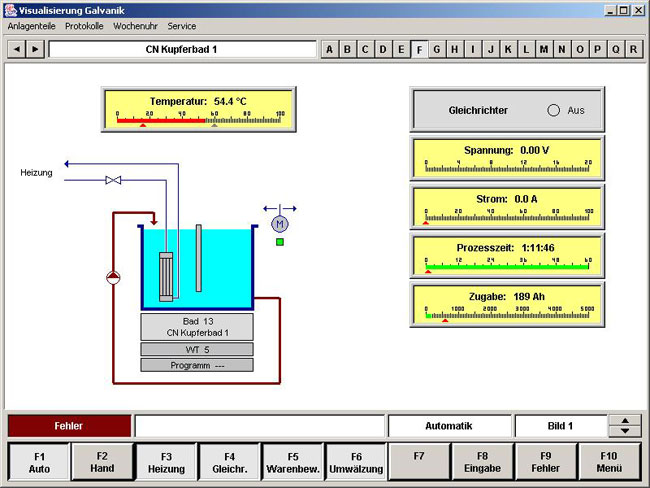Click the heat exchanger in the bath tank
Image resolution: width=650 pixels, height=488 pixels.
[166, 275]
